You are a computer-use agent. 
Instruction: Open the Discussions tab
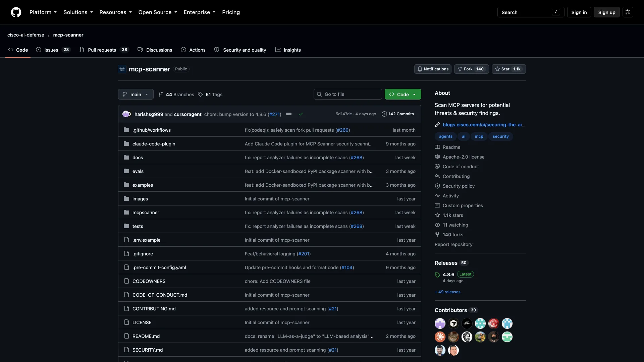point(155,50)
